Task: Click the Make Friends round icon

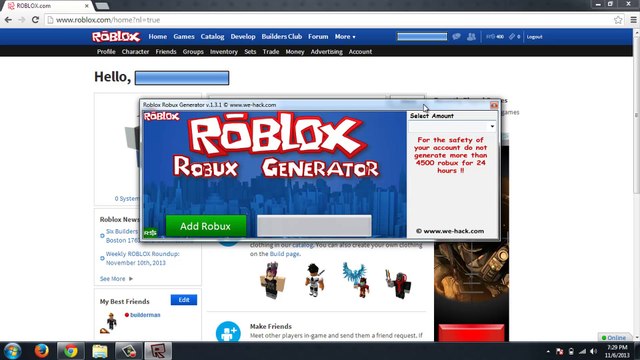Action: pos(228,333)
